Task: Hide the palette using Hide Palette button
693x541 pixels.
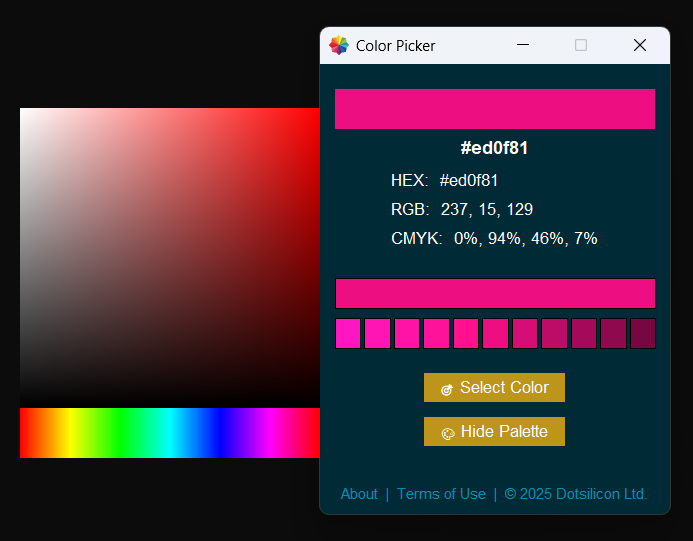Action: (494, 432)
